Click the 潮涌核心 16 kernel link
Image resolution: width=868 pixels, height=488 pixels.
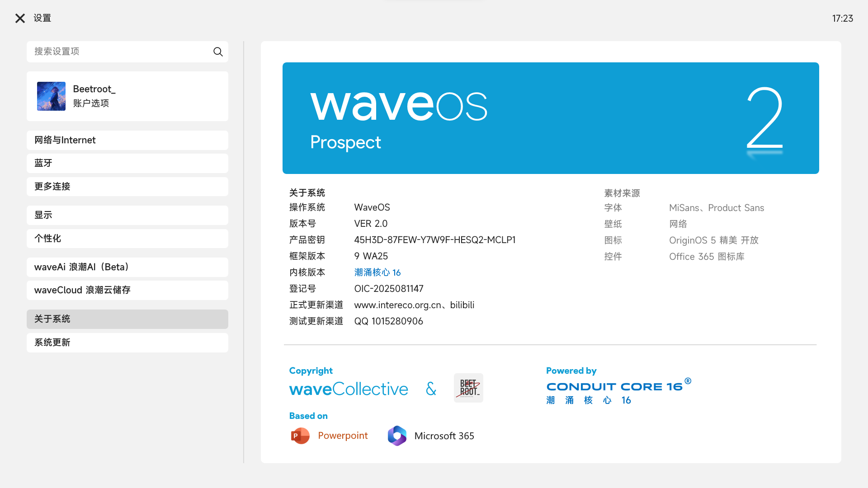[377, 272]
